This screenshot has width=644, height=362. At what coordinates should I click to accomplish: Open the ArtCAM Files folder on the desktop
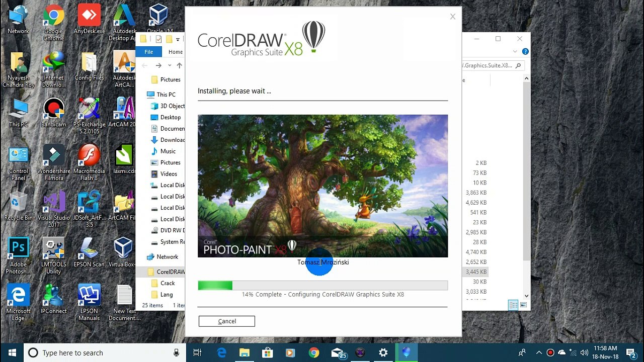pyautogui.click(x=123, y=206)
